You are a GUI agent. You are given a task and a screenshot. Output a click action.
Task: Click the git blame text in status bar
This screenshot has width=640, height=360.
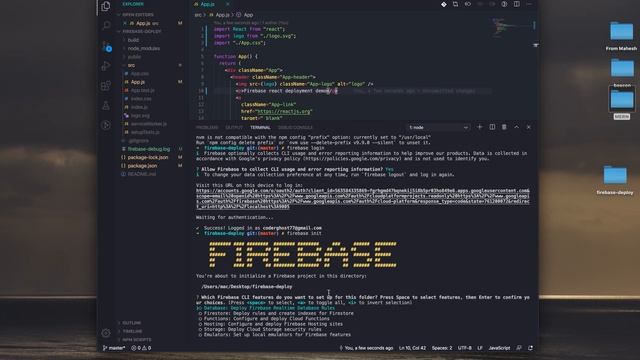(x=366, y=348)
